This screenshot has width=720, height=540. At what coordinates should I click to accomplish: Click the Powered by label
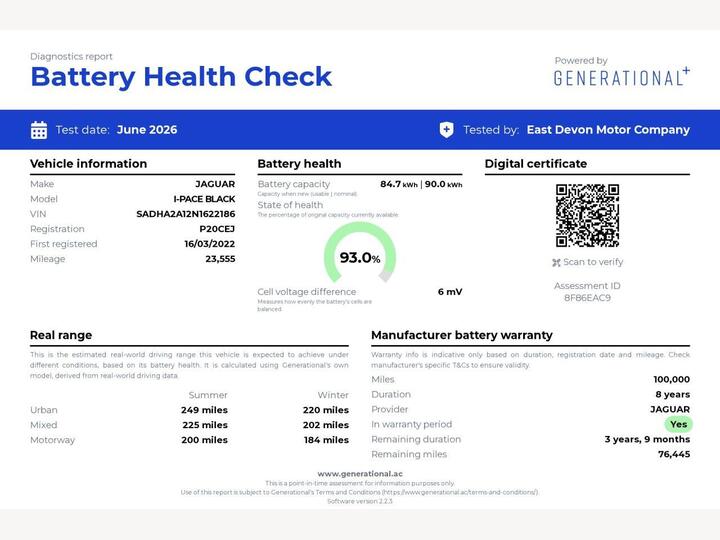click(581, 61)
